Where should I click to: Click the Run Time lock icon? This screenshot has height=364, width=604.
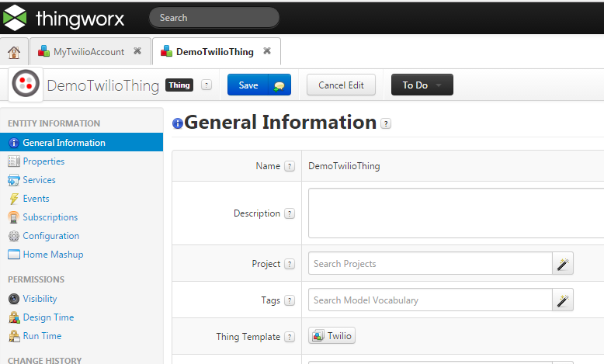[14, 336]
